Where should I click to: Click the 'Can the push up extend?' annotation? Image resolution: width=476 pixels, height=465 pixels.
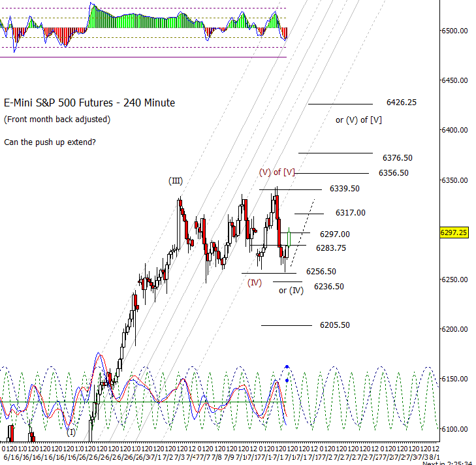pyautogui.click(x=50, y=142)
